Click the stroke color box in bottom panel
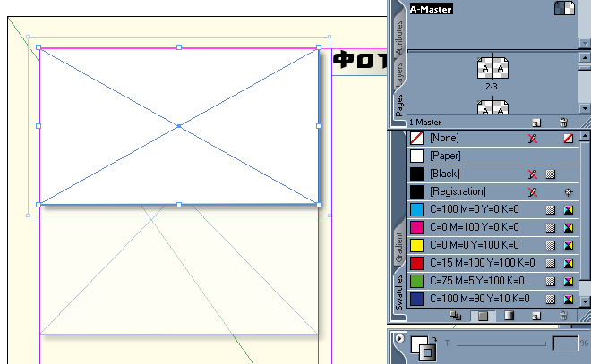The width and height of the screenshot is (591, 364). coord(428,352)
